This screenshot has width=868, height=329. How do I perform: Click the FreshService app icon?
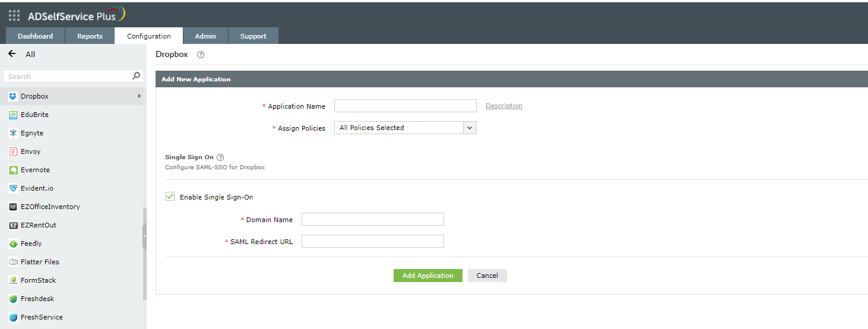tap(13, 317)
